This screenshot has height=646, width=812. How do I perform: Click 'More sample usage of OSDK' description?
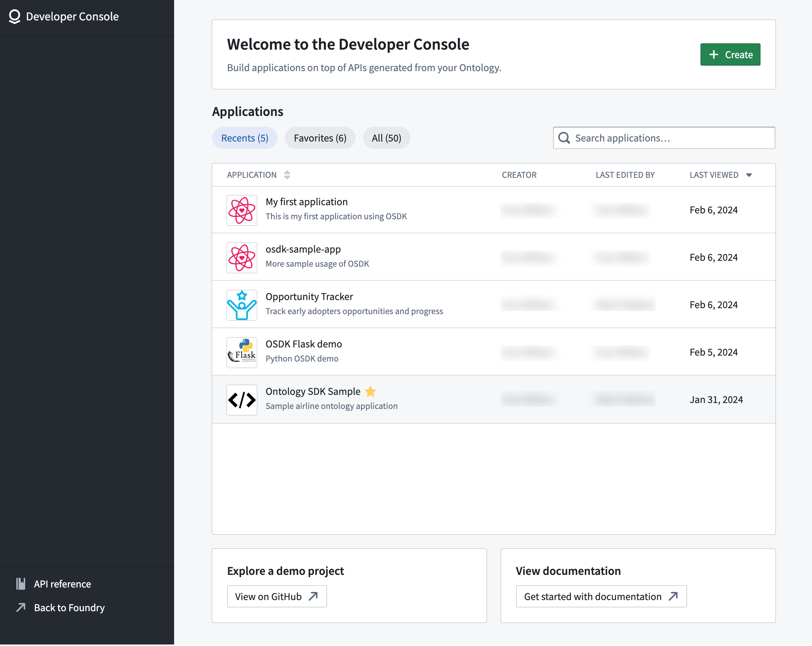(x=317, y=264)
